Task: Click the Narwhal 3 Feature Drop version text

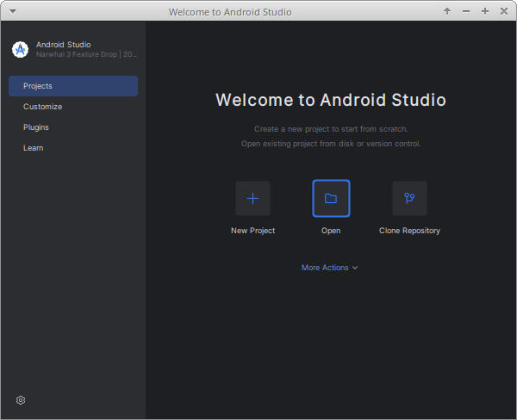Action: (x=87, y=54)
